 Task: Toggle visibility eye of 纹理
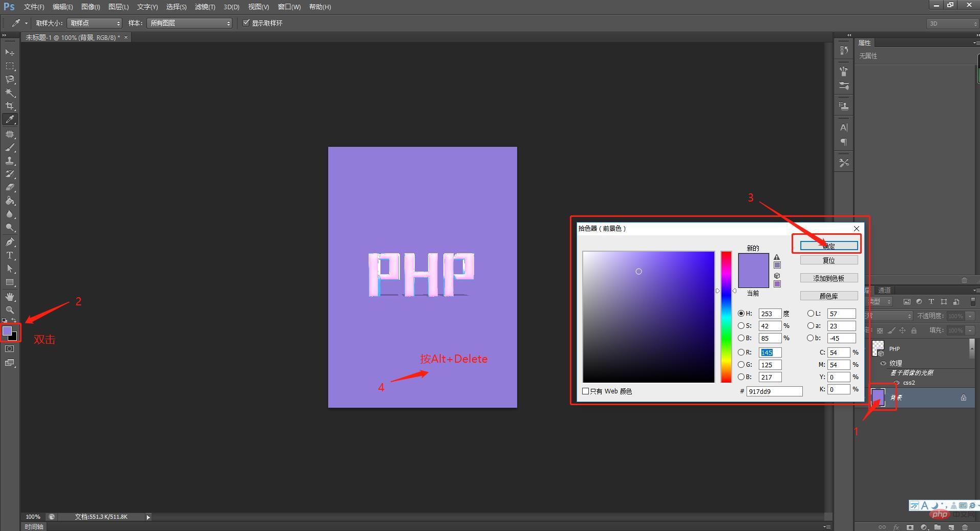pyautogui.click(x=883, y=363)
